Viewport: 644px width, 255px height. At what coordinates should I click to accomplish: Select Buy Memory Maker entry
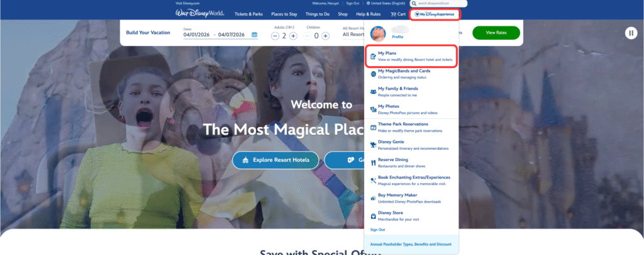tap(411, 198)
